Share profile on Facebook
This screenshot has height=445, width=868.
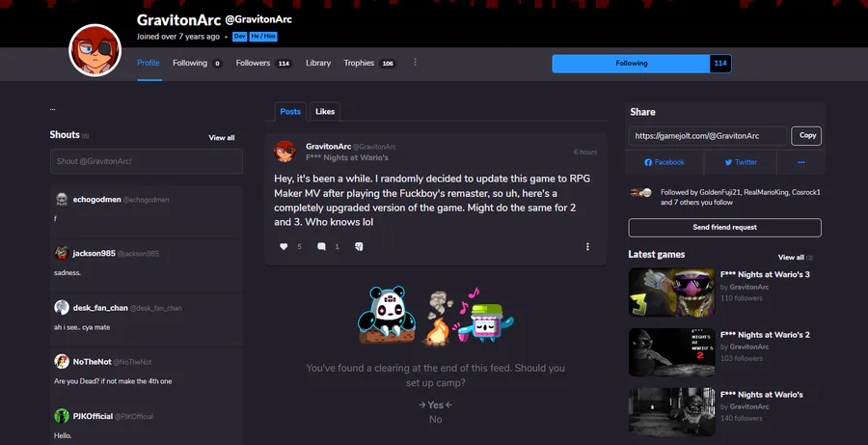pyautogui.click(x=665, y=162)
